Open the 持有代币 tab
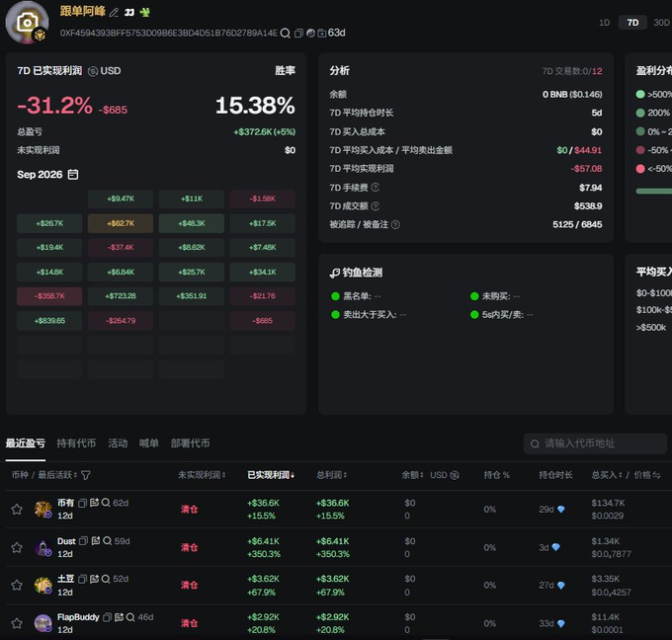672x640 pixels. pos(76,443)
